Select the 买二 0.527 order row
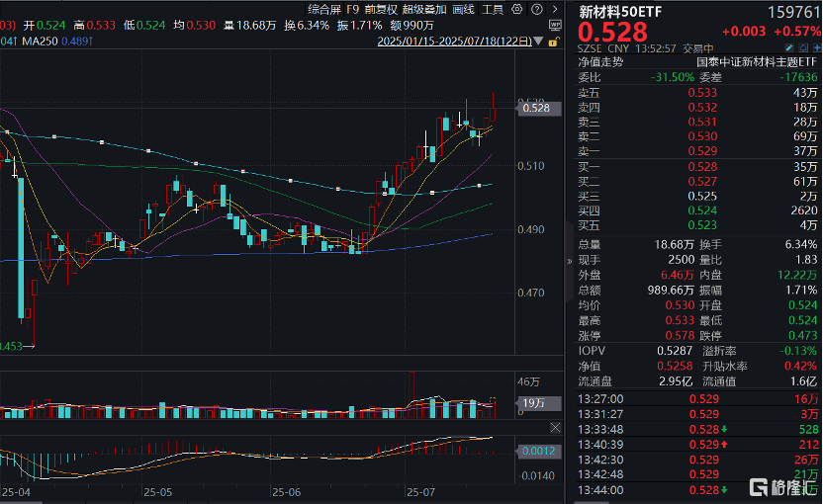 click(x=697, y=182)
